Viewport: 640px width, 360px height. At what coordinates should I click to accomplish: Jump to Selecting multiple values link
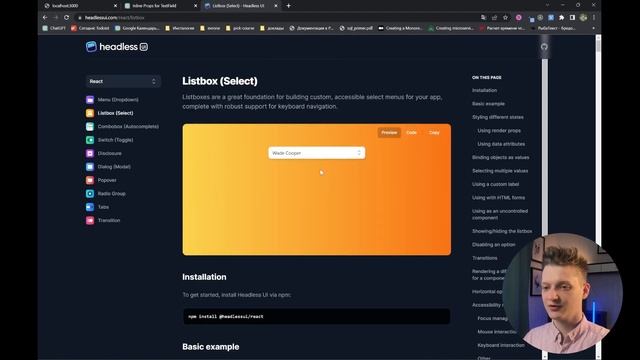click(500, 171)
